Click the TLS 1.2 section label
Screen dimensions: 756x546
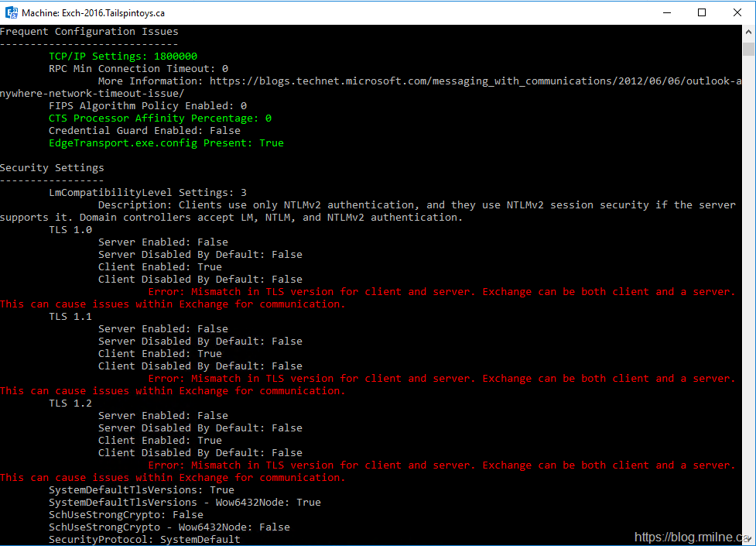(70, 403)
